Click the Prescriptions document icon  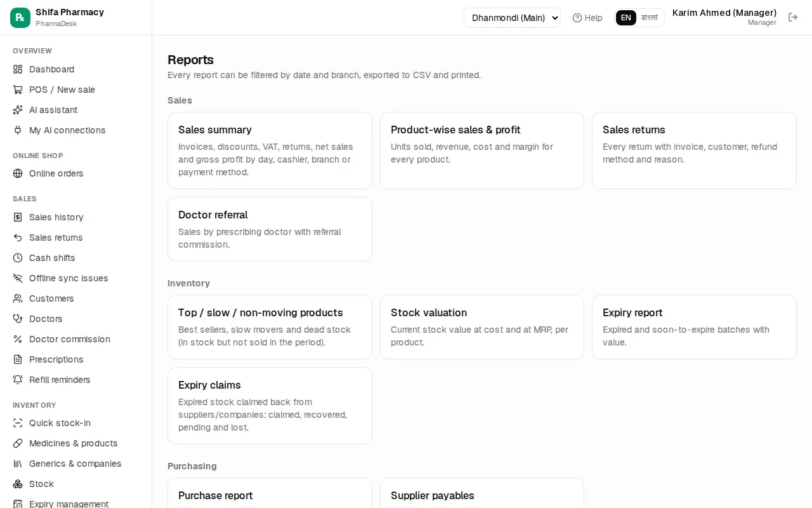click(x=18, y=359)
